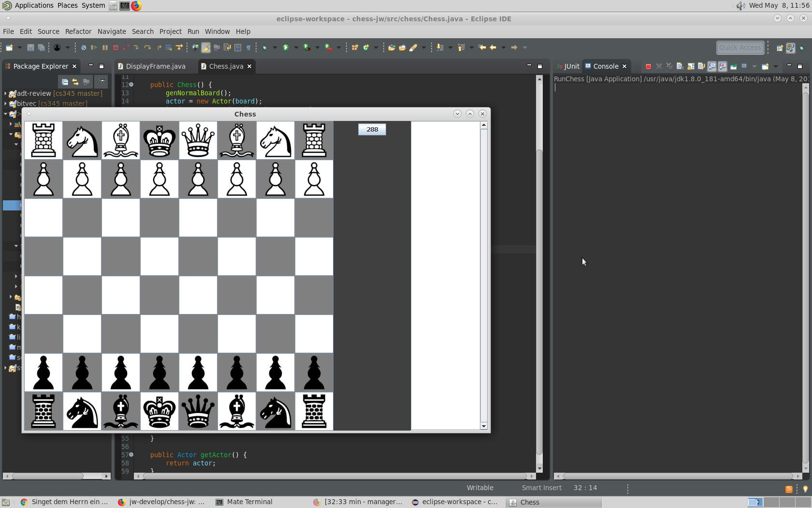Click Clear Console icon
The width and height of the screenshot is (812, 508).
tap(680, 66)
